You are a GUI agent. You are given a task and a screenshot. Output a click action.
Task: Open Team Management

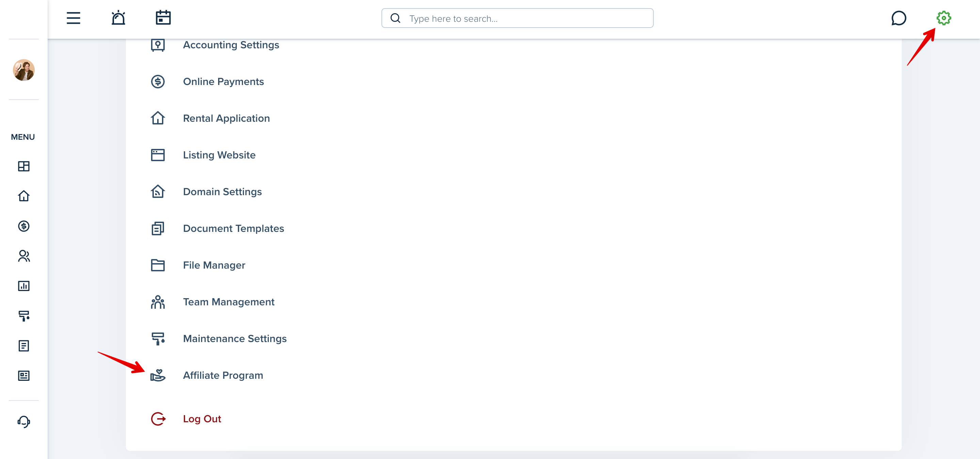229,302
